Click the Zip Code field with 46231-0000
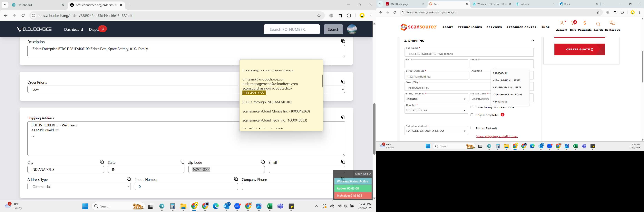644x212 pixels. point(226,169)
